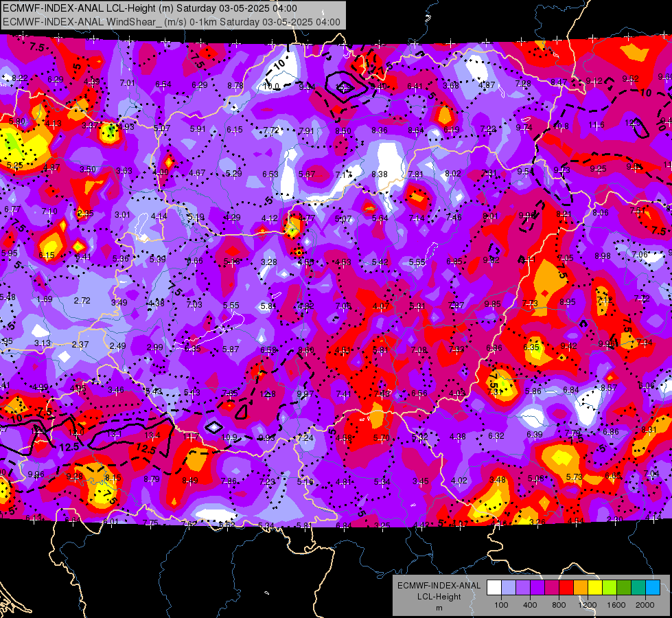Click the wind shear value '6.32'
This screenshot has height=618, width=672.
coord(496,436)
